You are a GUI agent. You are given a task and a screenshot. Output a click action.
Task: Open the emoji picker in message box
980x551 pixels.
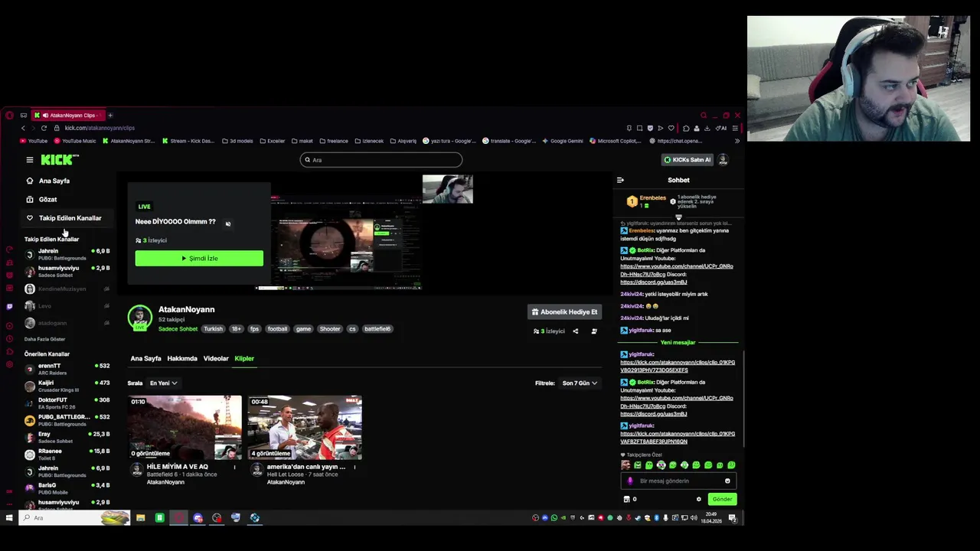(x=727, y=481)
